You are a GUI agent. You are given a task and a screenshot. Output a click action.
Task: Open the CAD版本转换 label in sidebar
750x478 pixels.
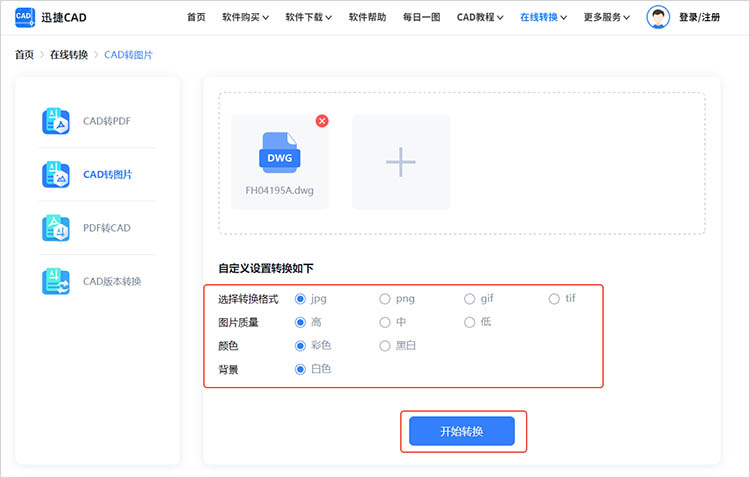pyautogui.click(x=112, y=281)
